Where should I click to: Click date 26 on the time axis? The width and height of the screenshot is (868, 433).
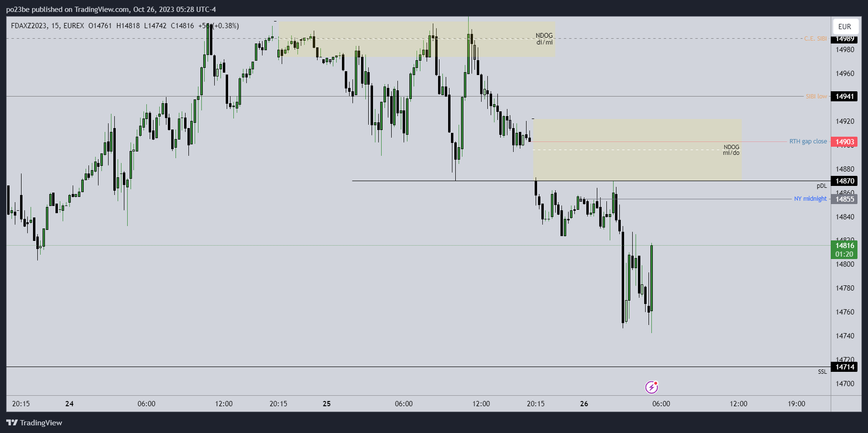(x=584, y=404)
